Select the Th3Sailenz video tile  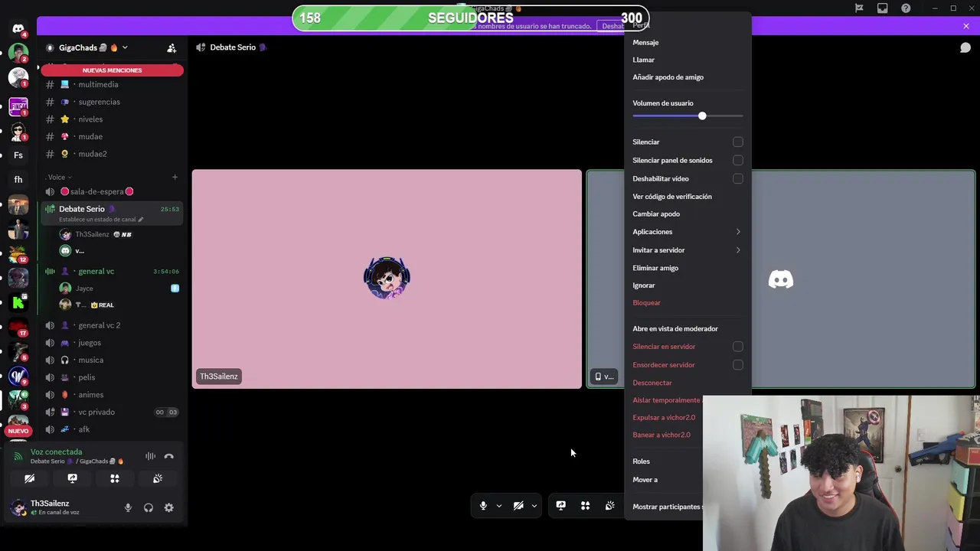point(387,279)
